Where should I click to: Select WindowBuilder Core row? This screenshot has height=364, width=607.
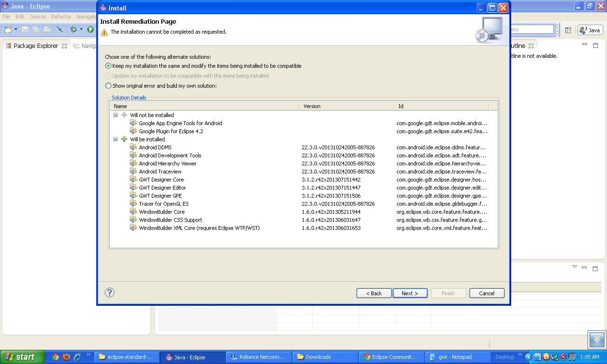pyautogui.click(x=303, y=212)
